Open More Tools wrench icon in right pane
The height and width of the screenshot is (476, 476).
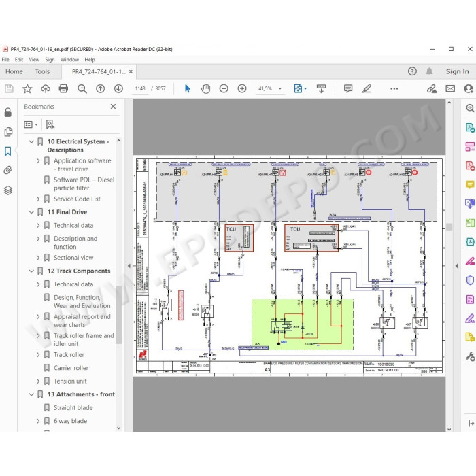pyautogui.click(x=470, y=356)
